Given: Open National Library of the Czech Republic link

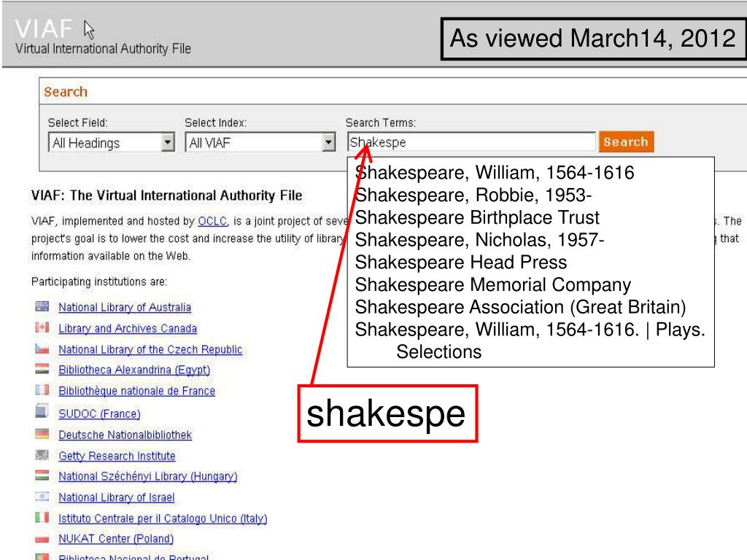Looking at the screenshot, I should click(150, 349).
